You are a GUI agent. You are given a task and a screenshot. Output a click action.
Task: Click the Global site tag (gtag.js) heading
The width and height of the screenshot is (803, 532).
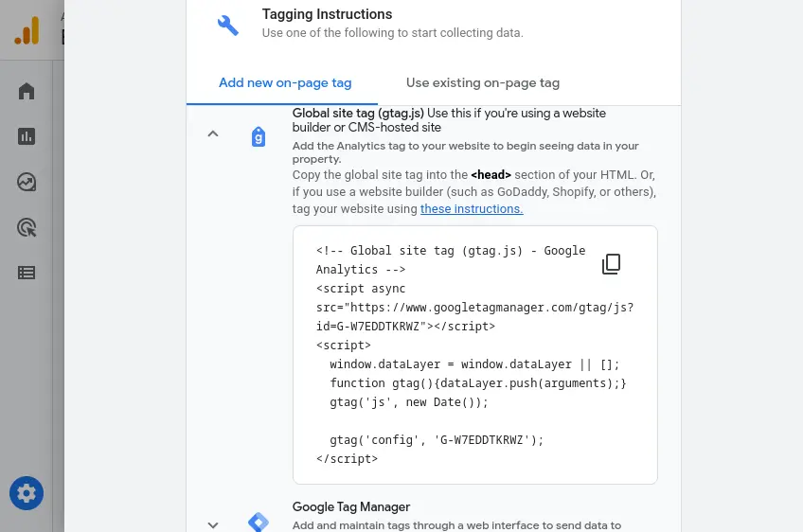point(358,114)
